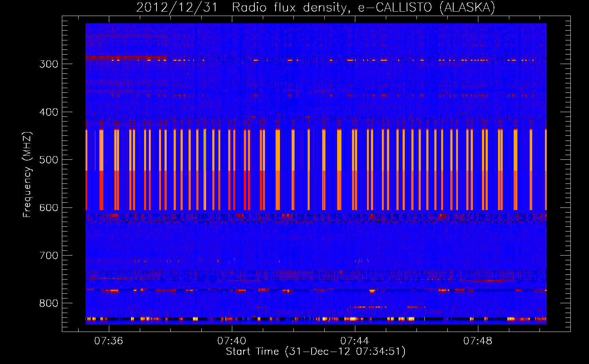Image resolution: width=589 pixels, height=364 pixels.
Task: Click the 300 frequency tick label
Action: tap(49, 64)
